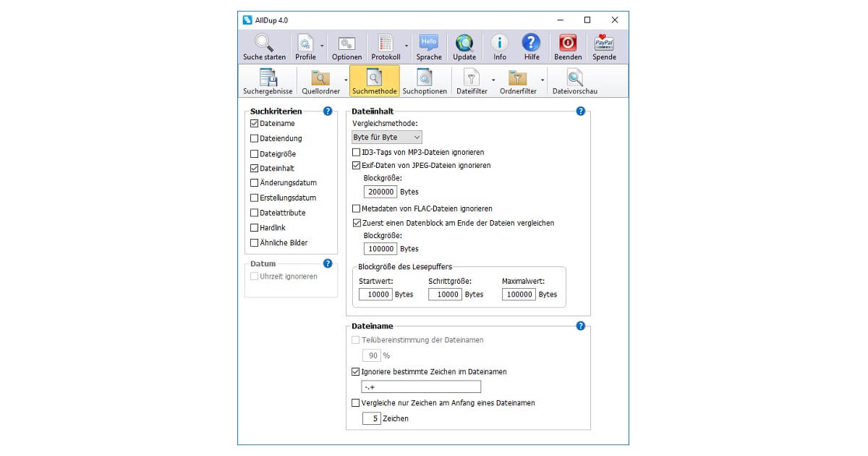Image resolution: width=868 pixels, height=456 pixels.
Task: Enable ID3-Tags von MP3-Dateien ignorieren
Action: click(x=356, y=153)
